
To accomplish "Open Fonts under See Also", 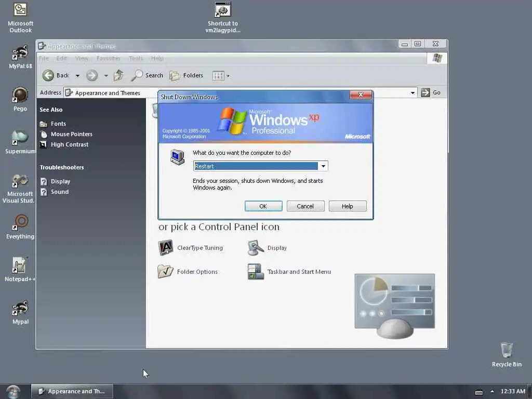I will coord(52,124).
